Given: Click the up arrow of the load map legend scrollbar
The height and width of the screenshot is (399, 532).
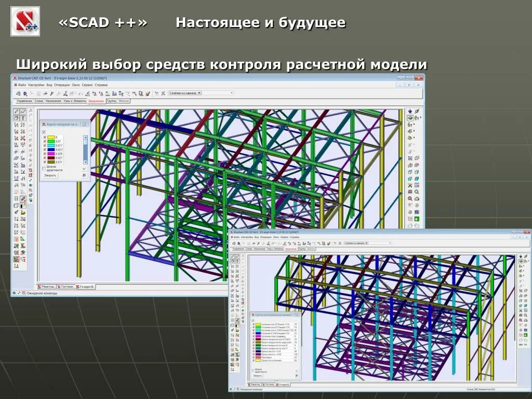Looking at the screenshot, I should click(85, 137).
